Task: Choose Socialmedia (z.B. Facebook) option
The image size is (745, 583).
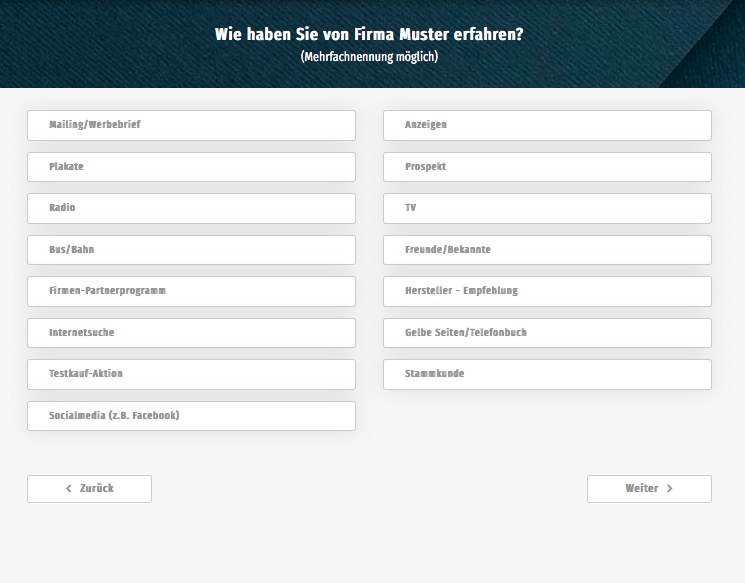Action: pyautogui.click(x=191, y=416)
